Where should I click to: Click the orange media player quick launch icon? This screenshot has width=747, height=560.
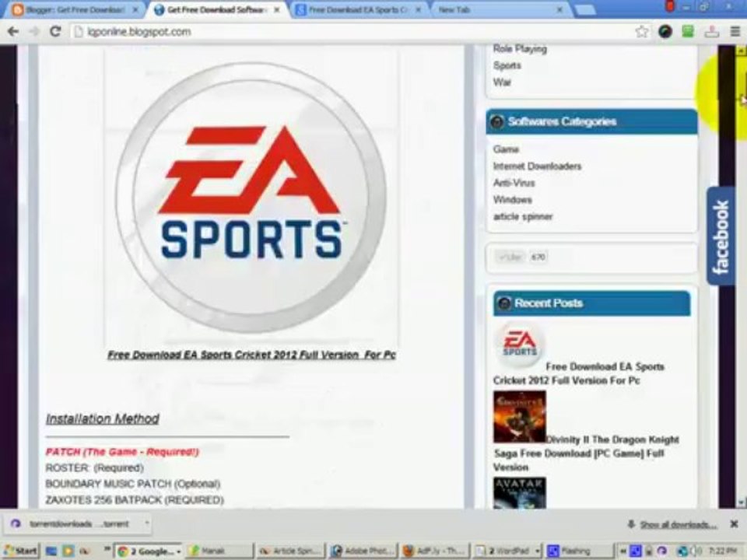tap(68, 551)
